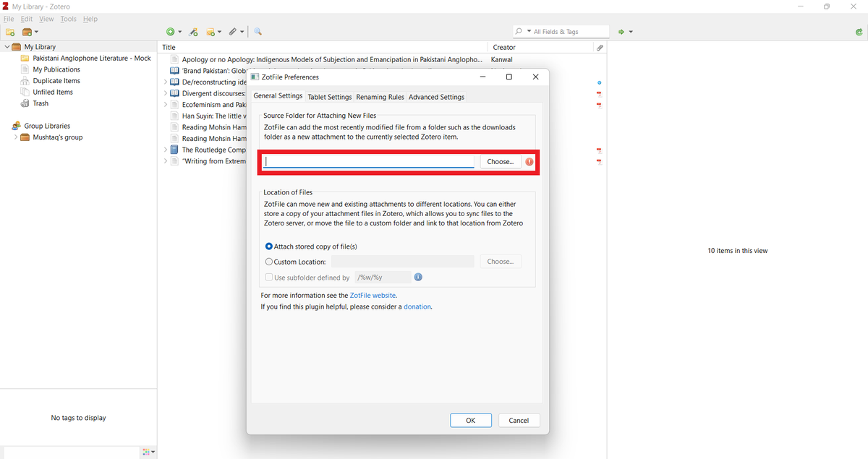
Task: Expand Mushtaq's group library
Action: pos(16,137)
